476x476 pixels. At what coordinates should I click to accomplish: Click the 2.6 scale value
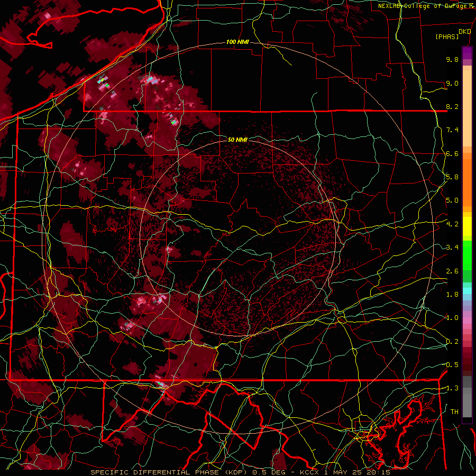452,271
